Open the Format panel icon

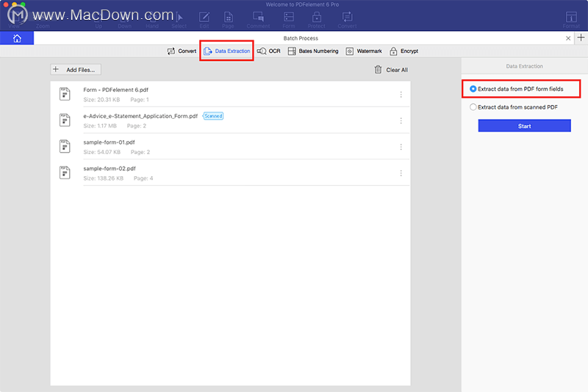tap(571, 20)
